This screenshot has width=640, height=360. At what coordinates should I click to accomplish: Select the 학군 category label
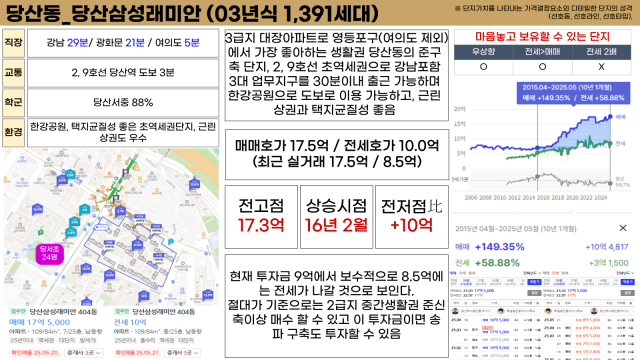coord(13,102)
